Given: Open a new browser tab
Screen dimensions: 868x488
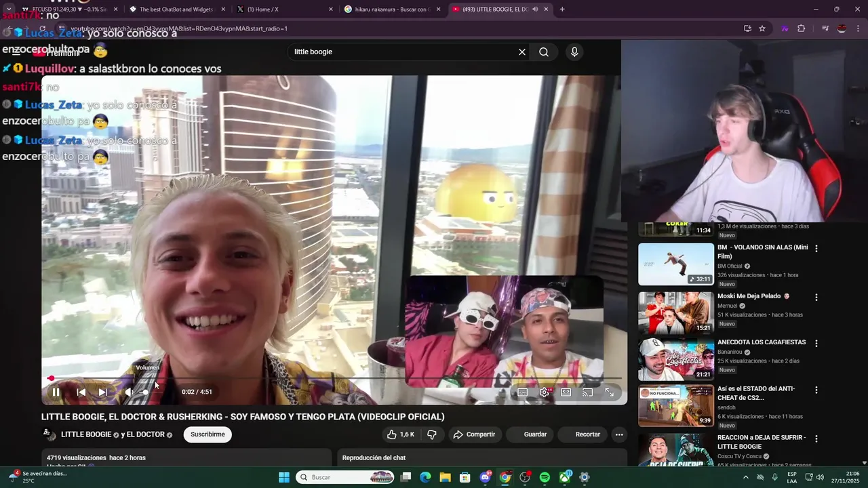Looking at the screenshot, I should (x=562, y=9).
